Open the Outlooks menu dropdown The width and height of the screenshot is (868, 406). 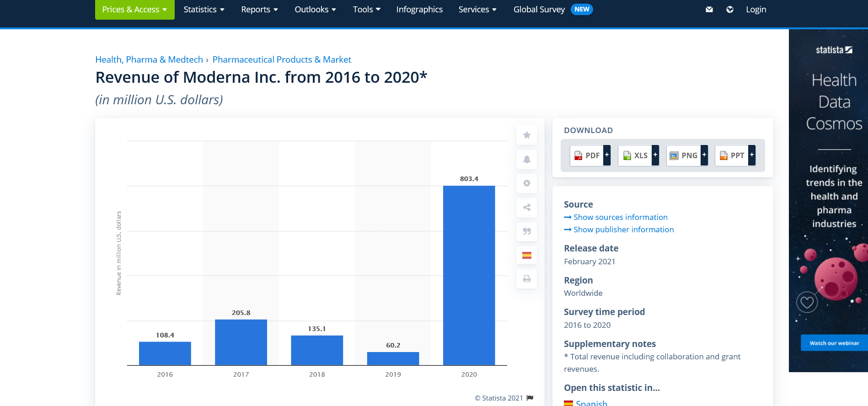[315, 10]
